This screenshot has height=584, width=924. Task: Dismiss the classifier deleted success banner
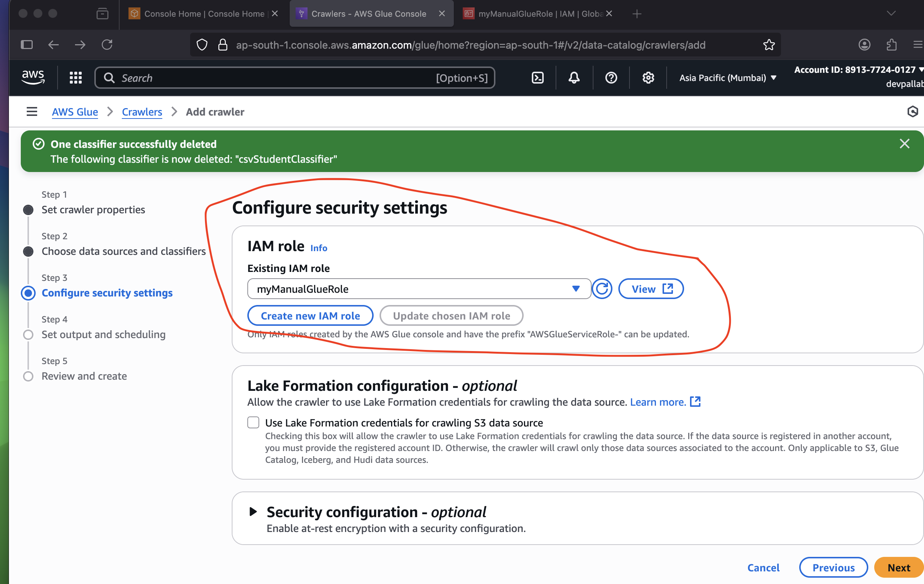point(904,144)
